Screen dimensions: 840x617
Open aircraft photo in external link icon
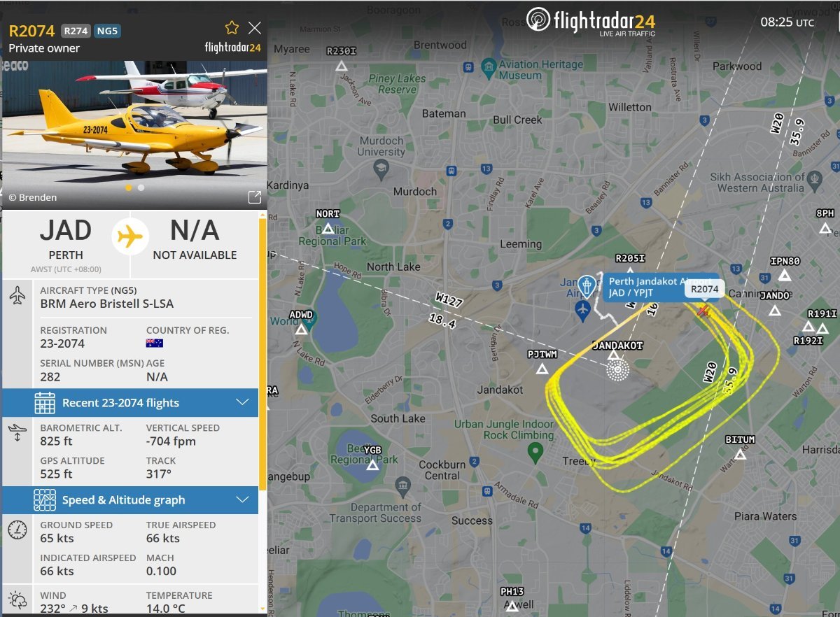[x=255, y=197]
